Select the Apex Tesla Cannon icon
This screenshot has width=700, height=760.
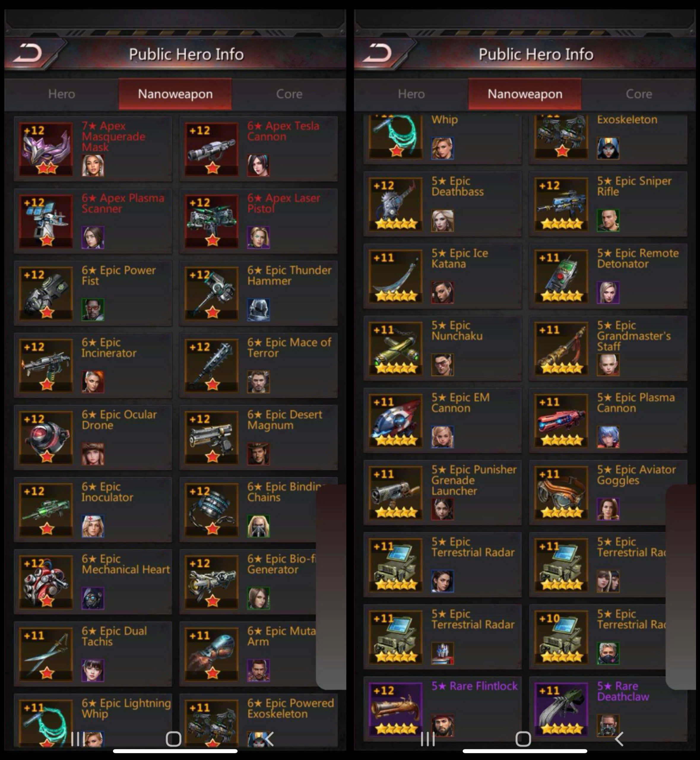coord(211,148)
